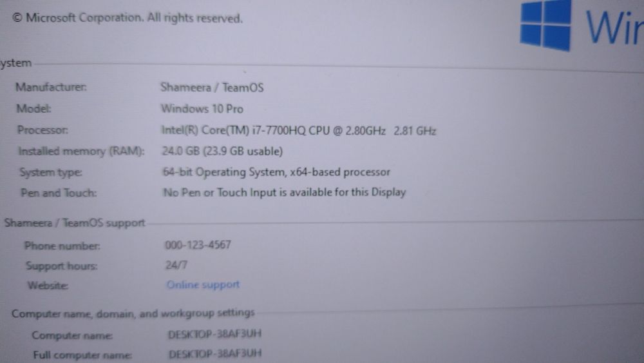Click the System type 64-bit Operating System text

pos(276,172)
